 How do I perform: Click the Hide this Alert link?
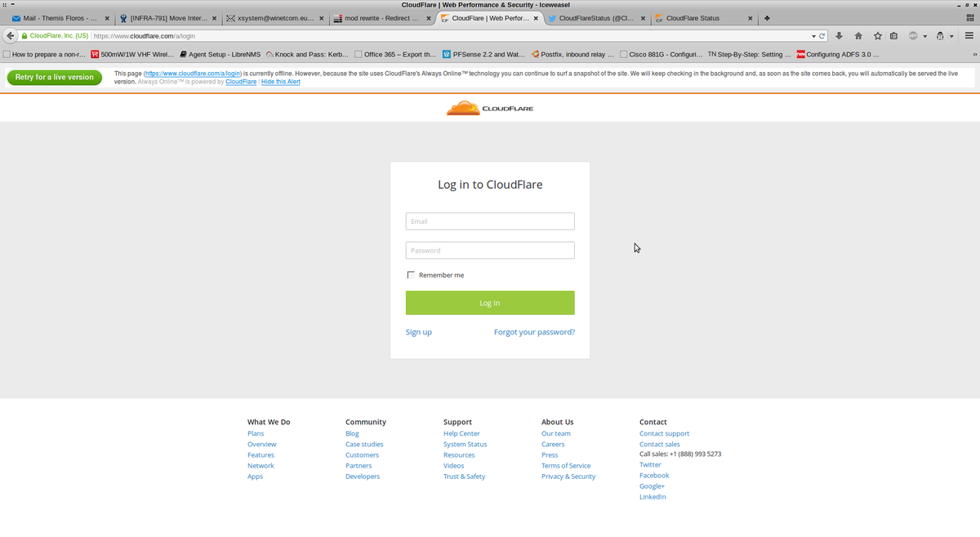(281, 82)
